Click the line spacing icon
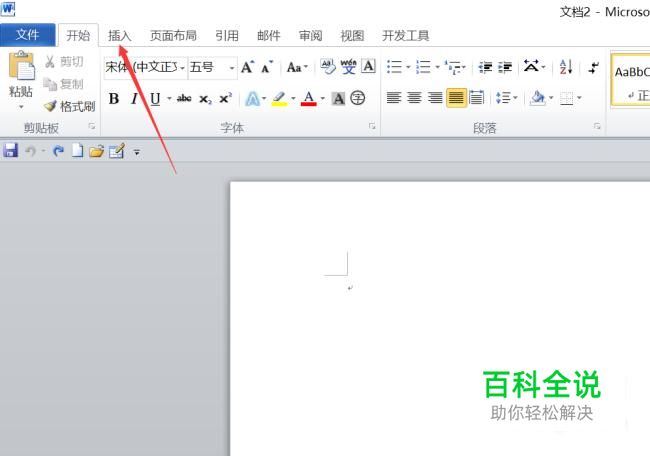 [x=503, y=98]
